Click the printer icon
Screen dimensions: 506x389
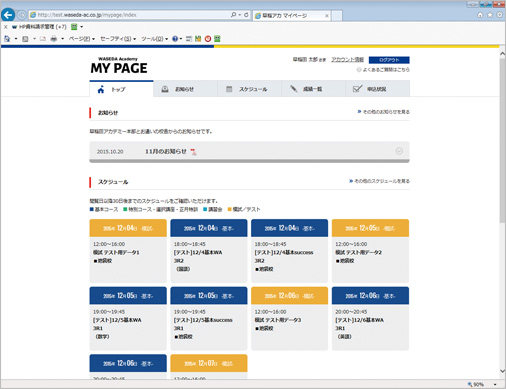(53, 39)
